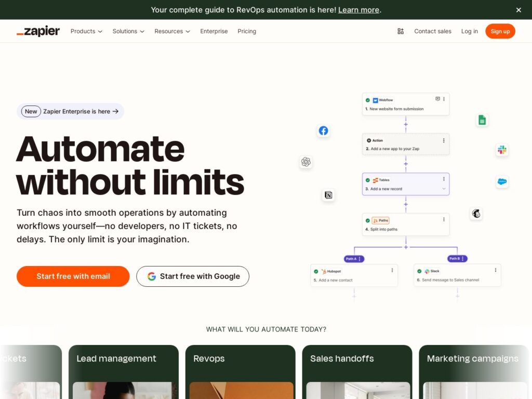
Task: Open the Pricing page from navbar
Action: [247, 31]
